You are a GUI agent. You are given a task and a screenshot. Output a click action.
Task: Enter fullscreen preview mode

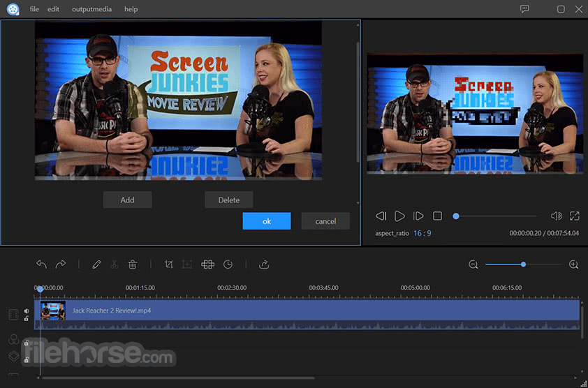[x=575, y=216]
